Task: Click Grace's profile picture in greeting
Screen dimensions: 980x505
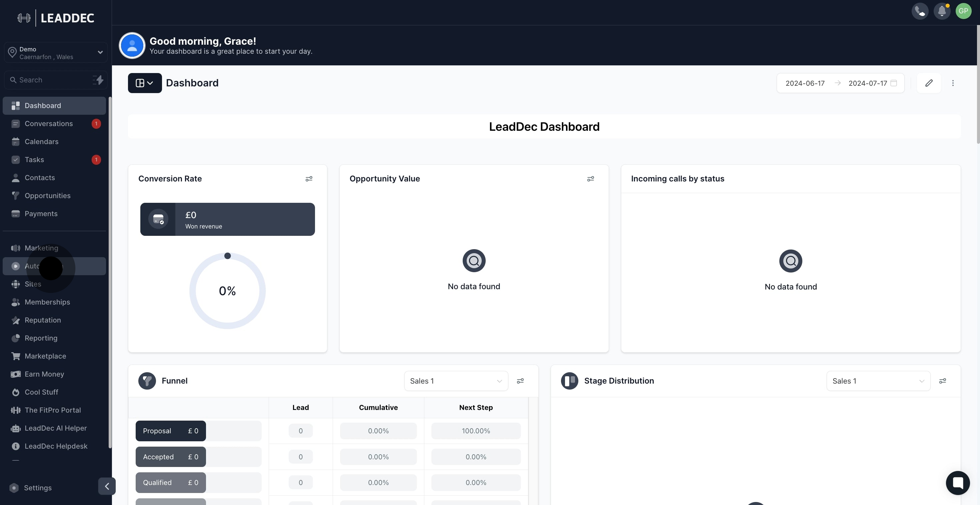Action: [132, 46]
